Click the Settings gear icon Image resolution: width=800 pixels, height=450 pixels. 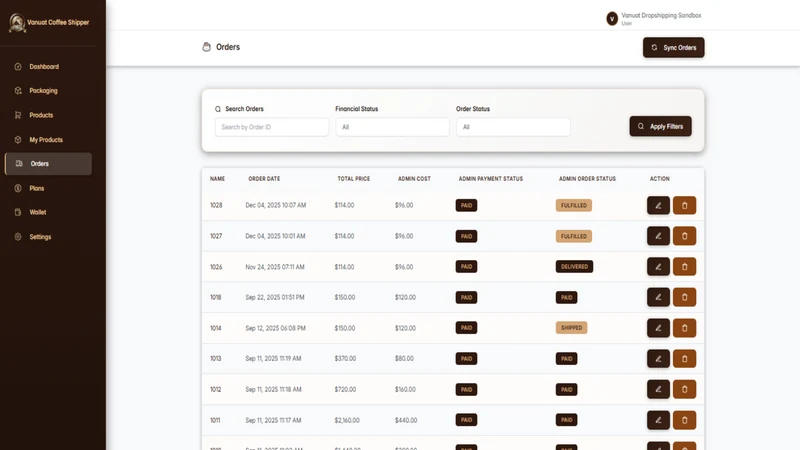pyautogui.click(x=18, y=237)
